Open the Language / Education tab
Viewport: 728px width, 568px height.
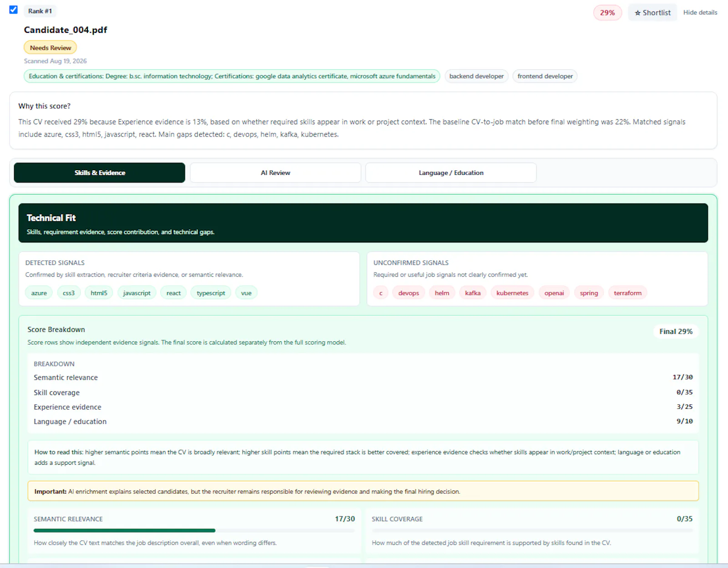pyautogui.click(x=451, y=173)
